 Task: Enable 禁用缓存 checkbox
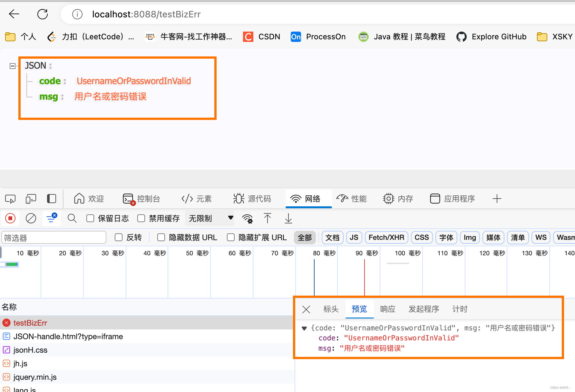point(141,219)
